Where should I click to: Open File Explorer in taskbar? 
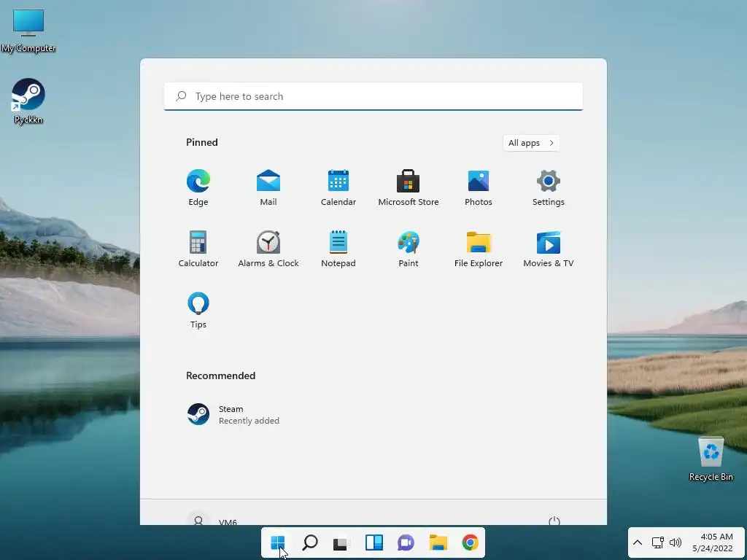pyautogui.click(x=438, y=542)
